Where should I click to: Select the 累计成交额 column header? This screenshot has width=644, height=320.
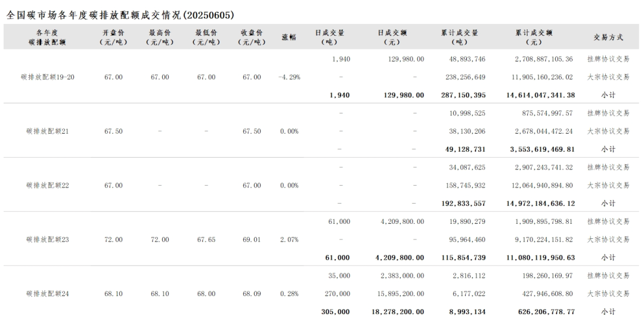pyautogui.click(x=534, y=37)
